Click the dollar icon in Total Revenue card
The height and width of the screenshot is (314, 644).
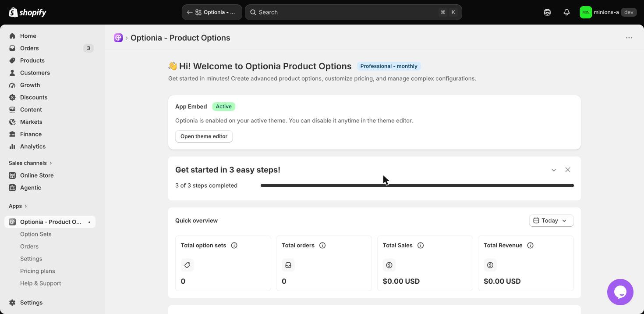click(x=490, y=265)
